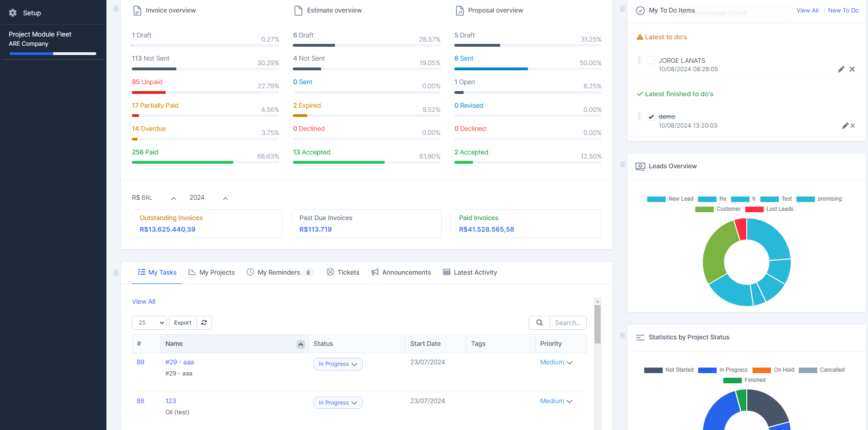
Task: Click the My To Do Items checkmark icon
Action: click(640, 11)
